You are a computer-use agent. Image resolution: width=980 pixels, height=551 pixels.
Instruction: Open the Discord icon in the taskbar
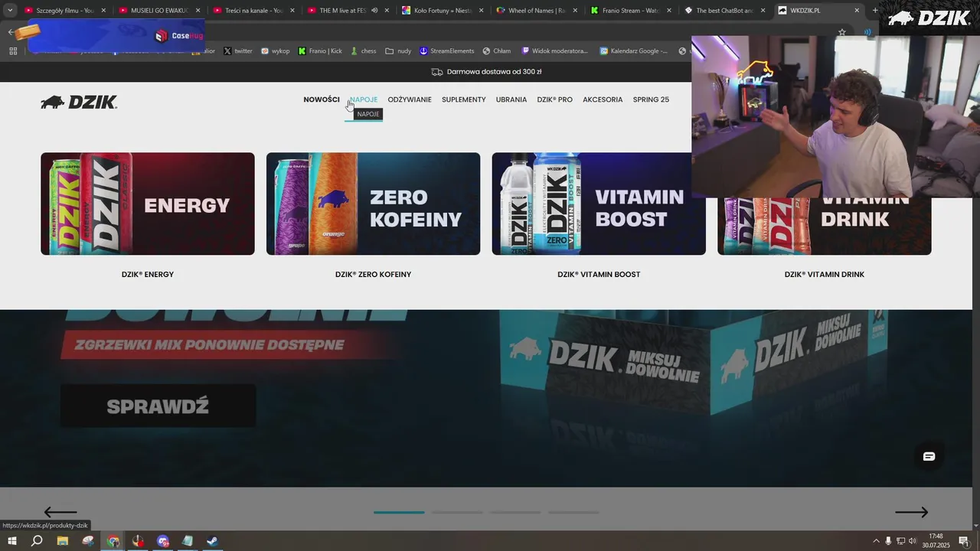point(163,541)
